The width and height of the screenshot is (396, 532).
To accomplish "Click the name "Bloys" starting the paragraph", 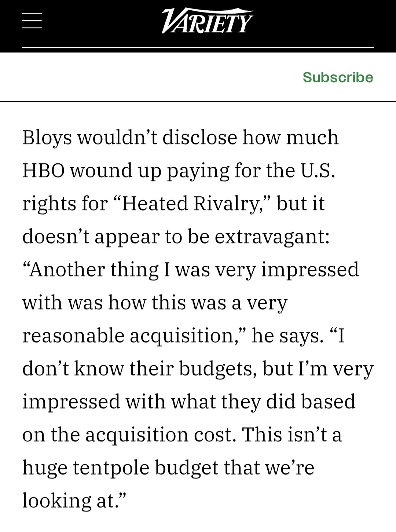I will 47,138.
